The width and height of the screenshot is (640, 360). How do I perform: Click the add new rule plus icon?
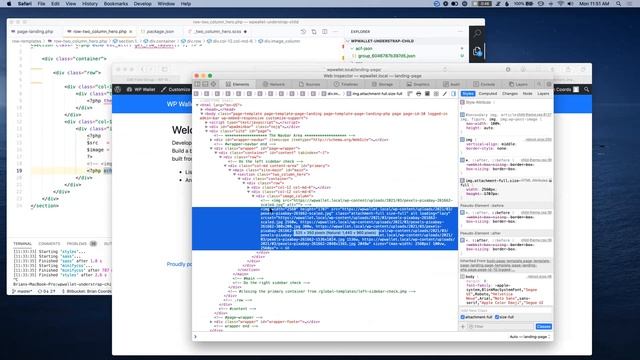[x=463, y=327]
